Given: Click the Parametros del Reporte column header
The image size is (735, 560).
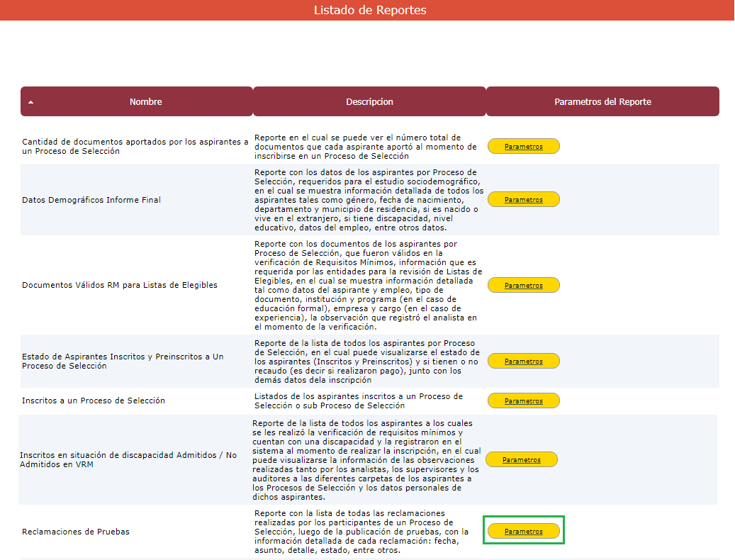Looking at the screenshot, I should click(x=602, y=102).
